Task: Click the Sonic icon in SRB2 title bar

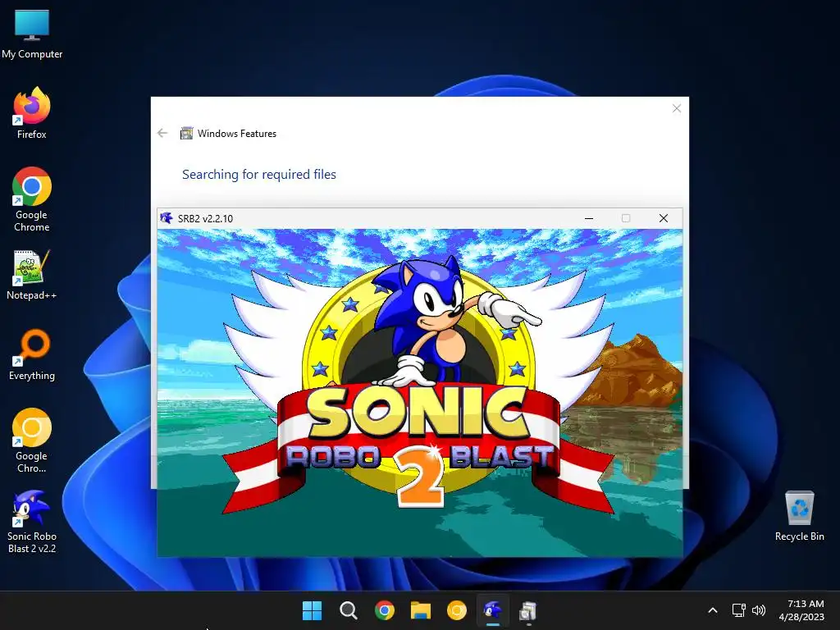Action: [x=166, y=218]
